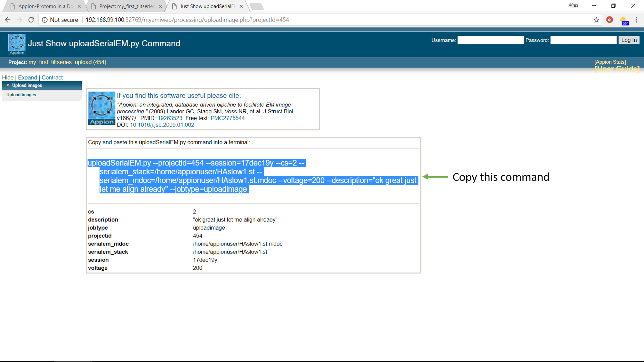Focus the Password field

point(583,40)
